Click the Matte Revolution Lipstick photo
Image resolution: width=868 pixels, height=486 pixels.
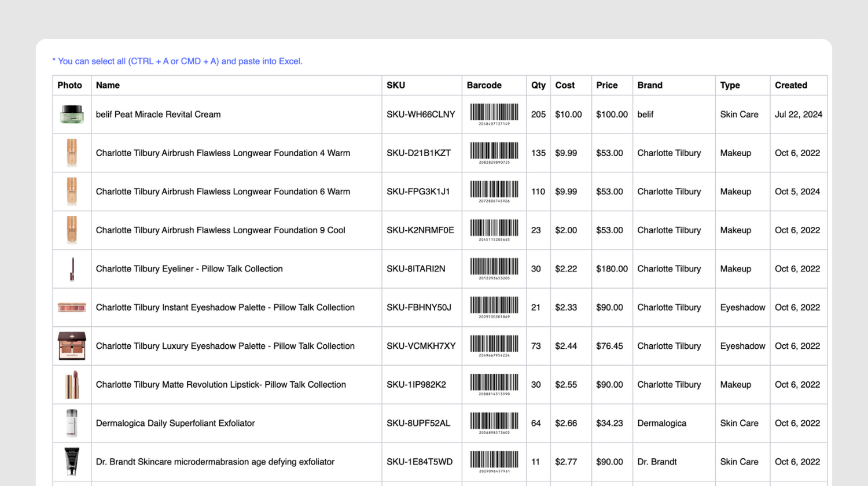click(x=72, y=385)
